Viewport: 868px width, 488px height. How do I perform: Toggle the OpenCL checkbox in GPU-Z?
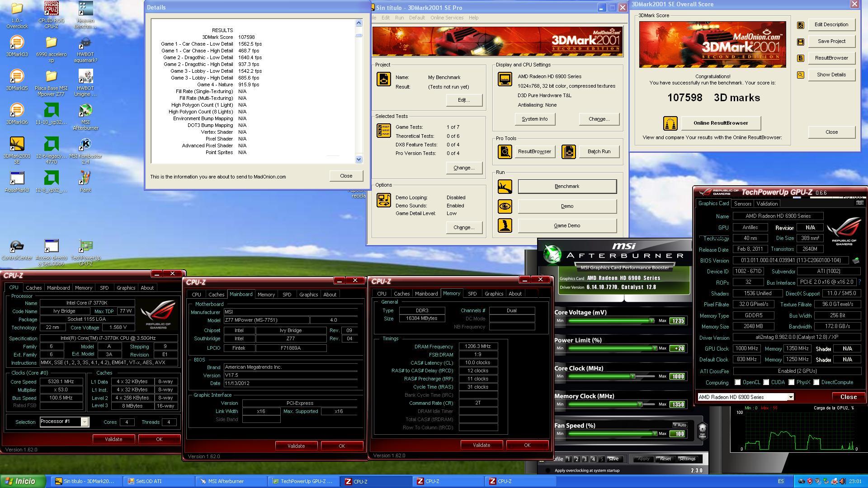point(738,382)
